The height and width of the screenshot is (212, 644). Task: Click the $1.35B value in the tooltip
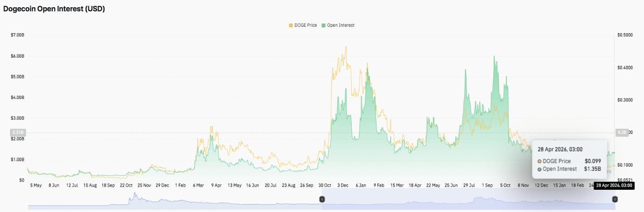[592, 169]
